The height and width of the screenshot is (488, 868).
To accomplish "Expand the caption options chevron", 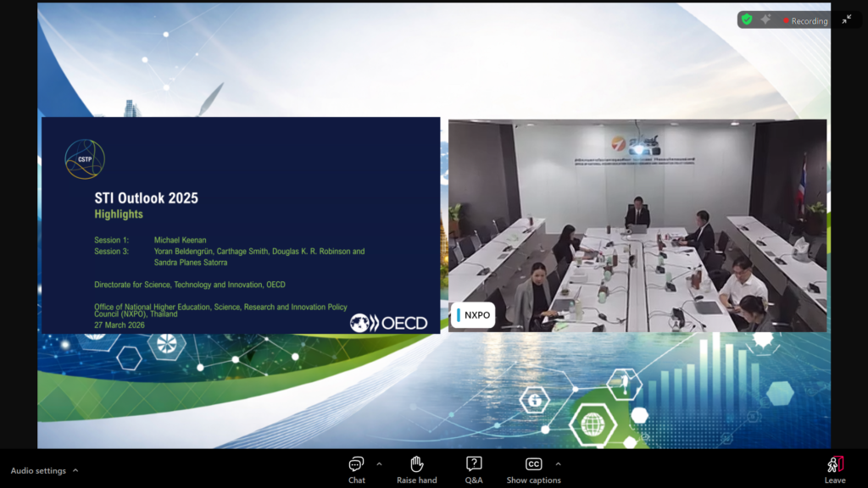I will [558, 463].
